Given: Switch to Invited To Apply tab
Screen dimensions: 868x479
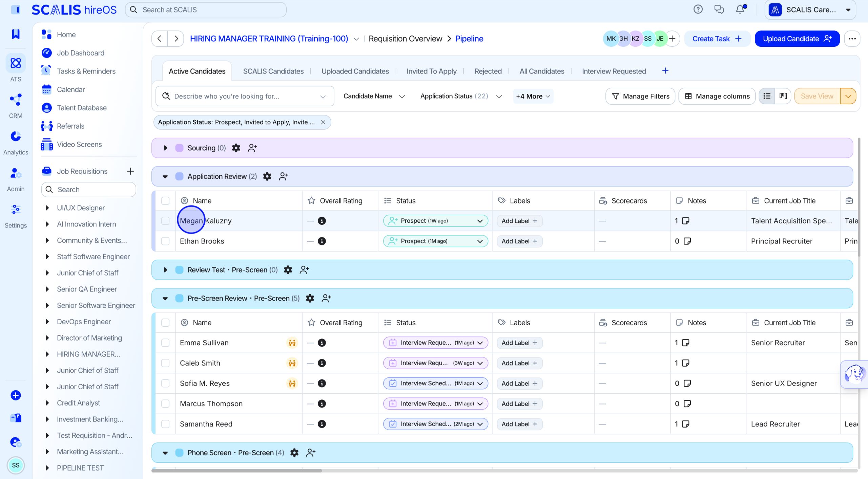Looking at the screenshot, I should (432, 71).
